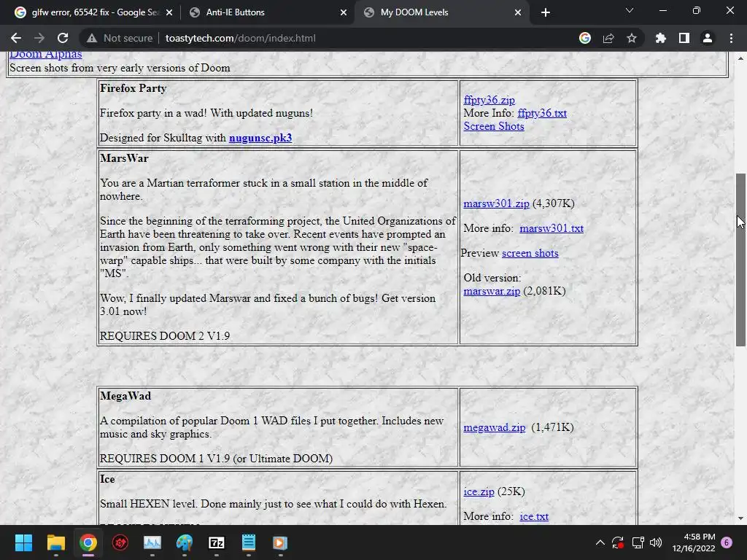Open the Windows Start menu
This screenshot has width=747, height=560.
[23, 542]
